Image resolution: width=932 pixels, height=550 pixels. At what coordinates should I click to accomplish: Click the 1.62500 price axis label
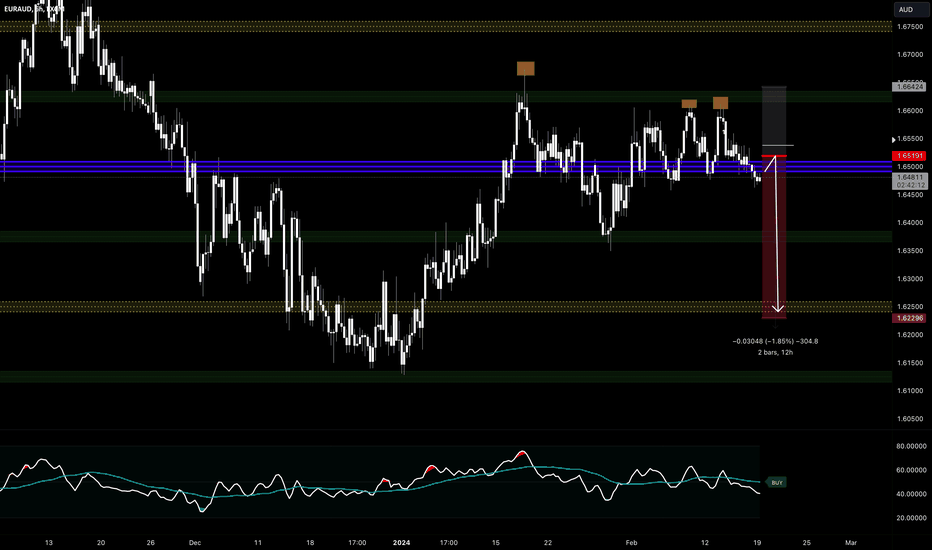tap(909, 307)
